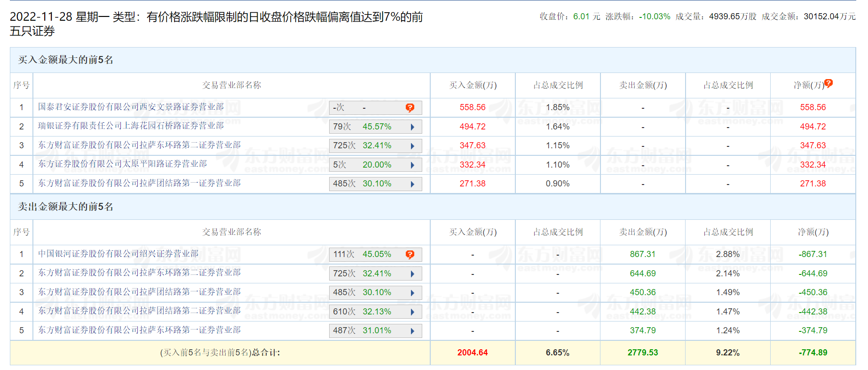Click the question mark icon in the 国泰君安 row
The width and height of the screenshot is (868, 370).
pos(410,108)
